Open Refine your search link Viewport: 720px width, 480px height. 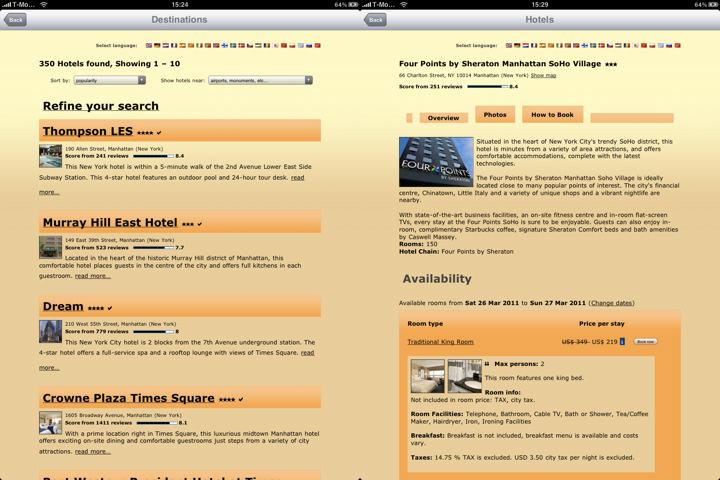[x=101, y=106]
